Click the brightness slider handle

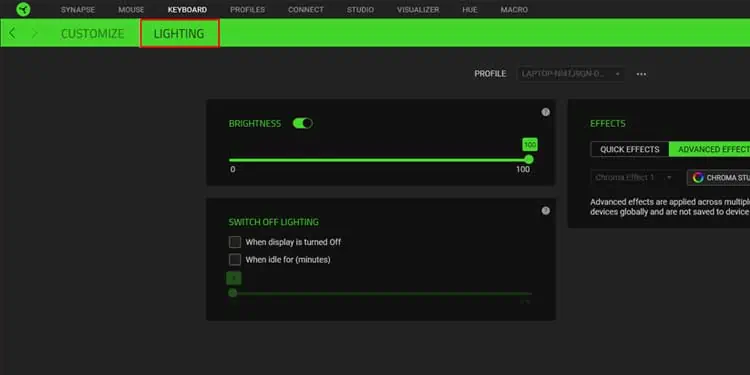(529, 160)
